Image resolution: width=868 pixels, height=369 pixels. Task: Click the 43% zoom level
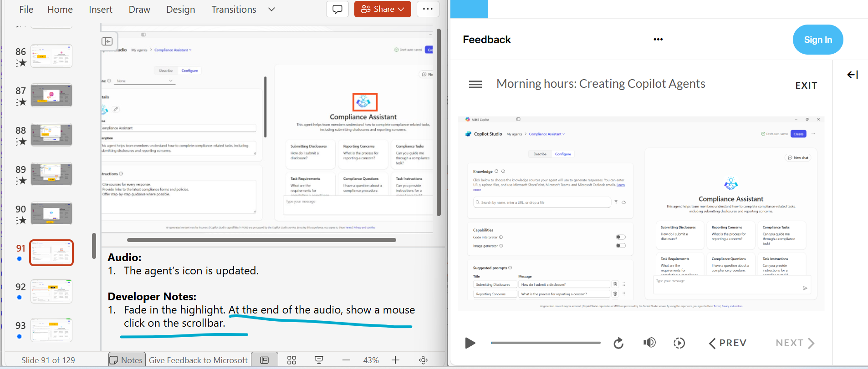[371, 360]
